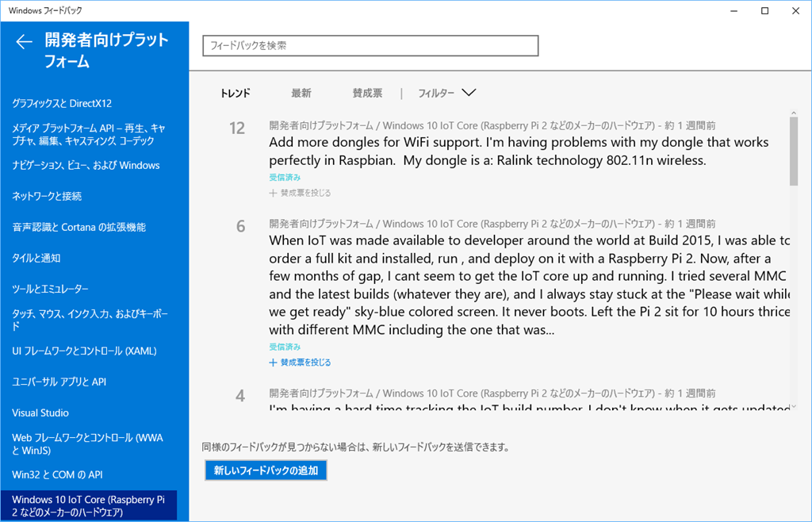Upvote the WiFi dongle feedback post
812x522 pixels.
click(x=301, y=193)
